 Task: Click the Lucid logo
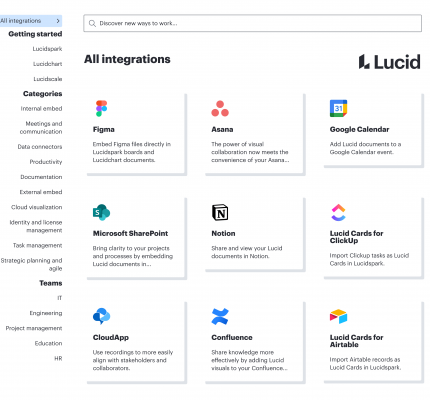(389, 62)
